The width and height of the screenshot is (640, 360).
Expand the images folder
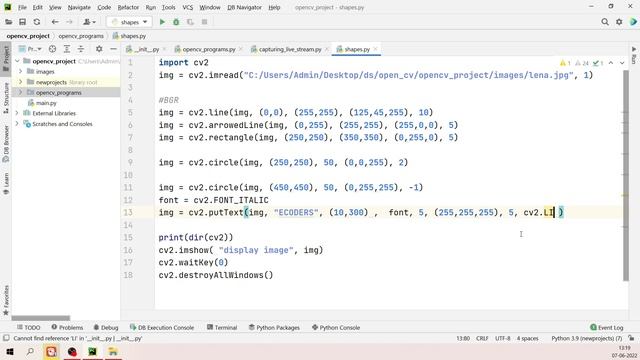pyautogui.click(x=20, y=71)
